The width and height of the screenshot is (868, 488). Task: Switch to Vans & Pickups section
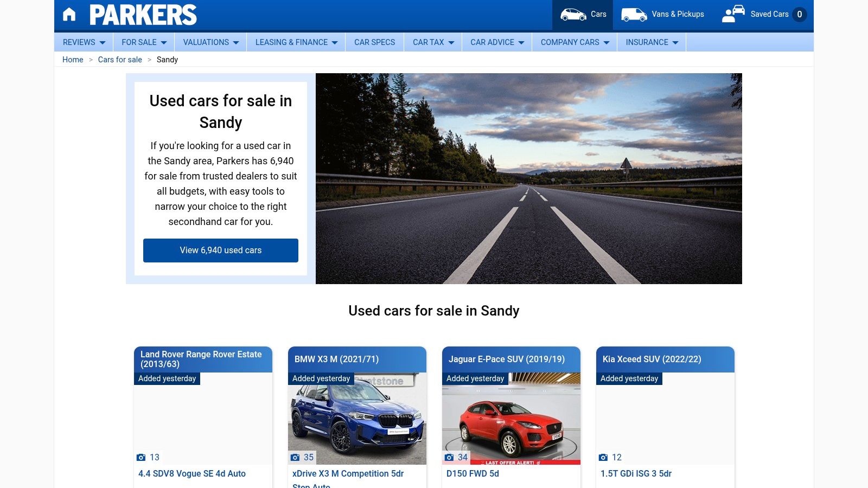pyautogui.click(x=662, y=15)
